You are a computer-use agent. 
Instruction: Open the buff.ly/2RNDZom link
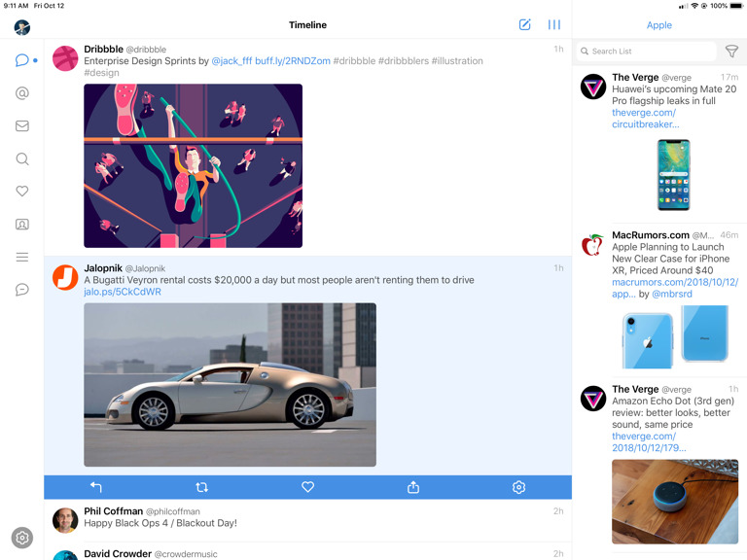[x=293, y=61]
